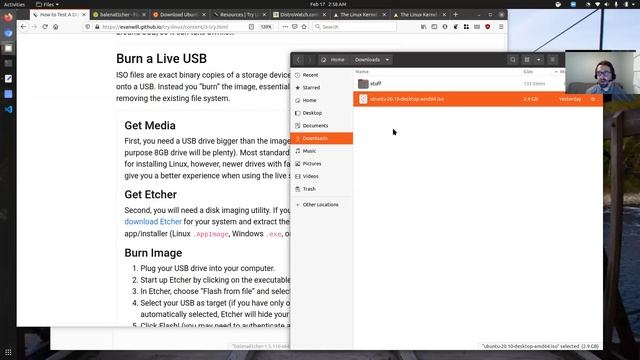Save page to Pocket

295,27
